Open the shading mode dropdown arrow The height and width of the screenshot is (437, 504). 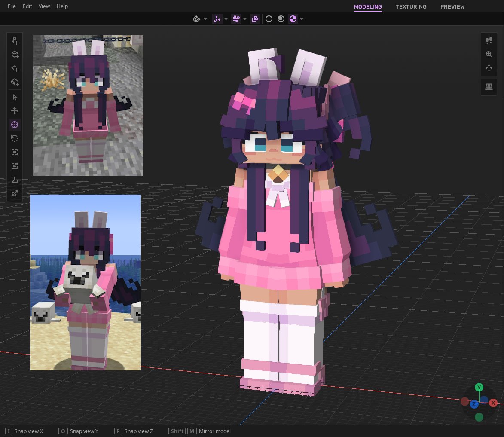[302, 19]
